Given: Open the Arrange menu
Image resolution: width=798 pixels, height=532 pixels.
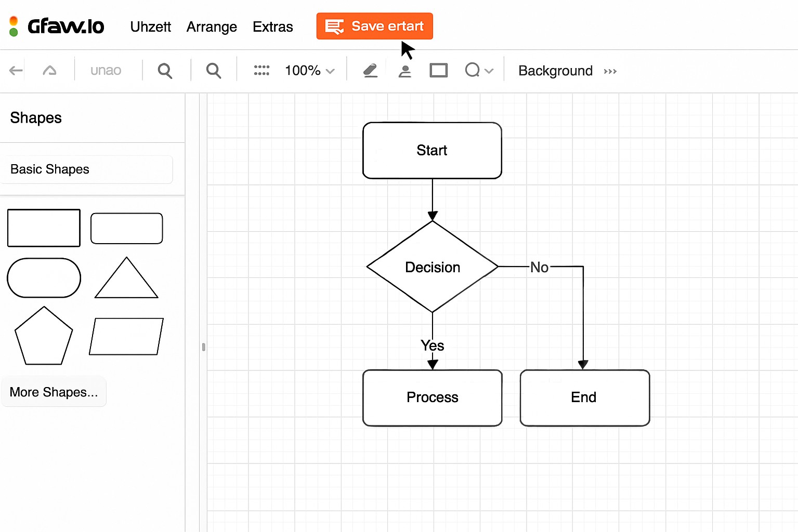Looking at the screenshot, I should point(212,26).
